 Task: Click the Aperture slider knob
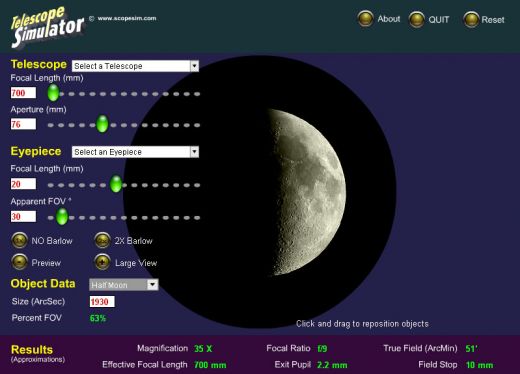(x=102, y=124)
